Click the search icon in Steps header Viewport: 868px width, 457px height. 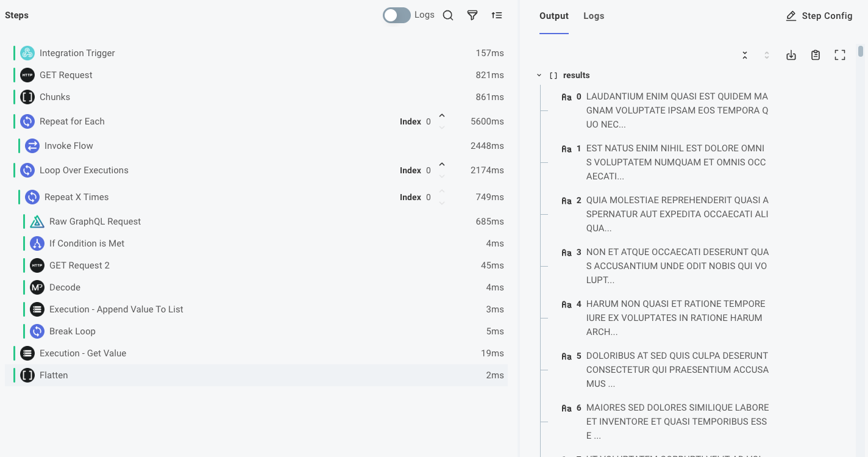tap(448, 15)
